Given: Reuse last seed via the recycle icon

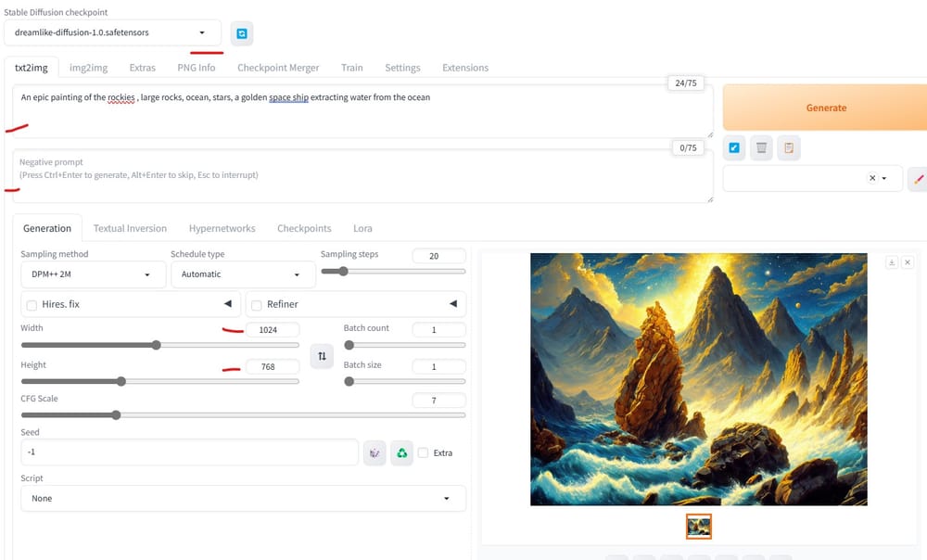Looking at the screenshot, I should (x=402, y=452).
